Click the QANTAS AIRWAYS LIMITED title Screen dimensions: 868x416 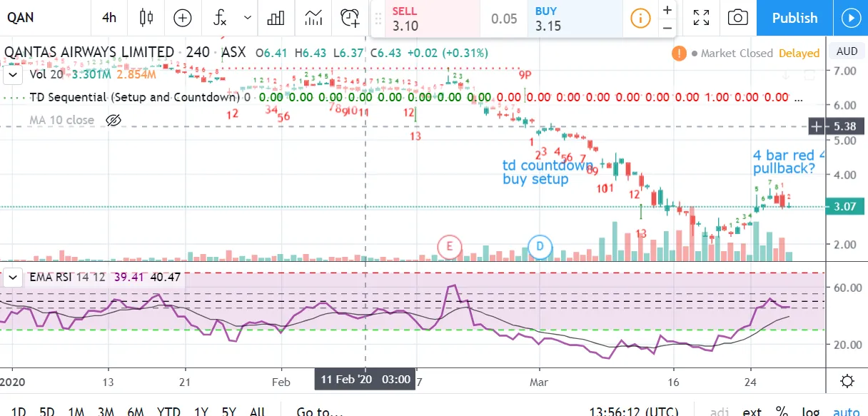(x=89, y=53)
